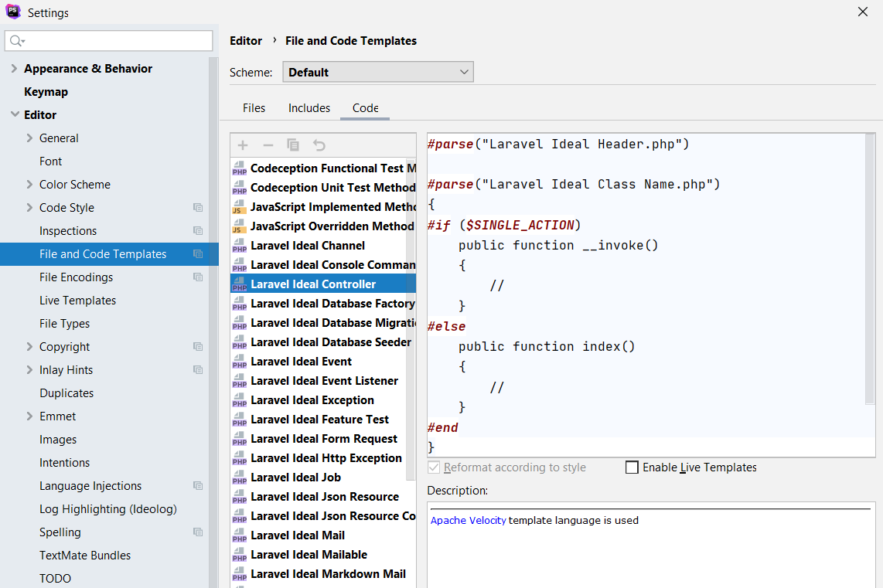The height and width of the screenshot is (588, 883).
Task: Select Laravel Ideal Markdown Mail template
Action: point(323,574)
